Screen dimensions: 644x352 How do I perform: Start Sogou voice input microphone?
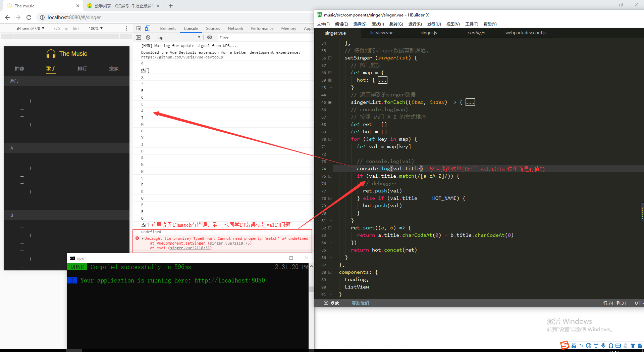(603, 346)
